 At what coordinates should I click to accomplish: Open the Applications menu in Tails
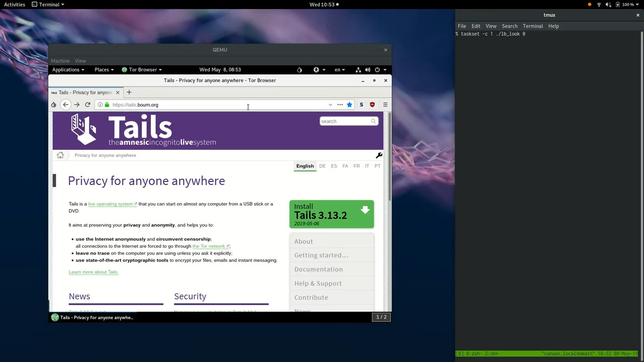coord(68,69)
